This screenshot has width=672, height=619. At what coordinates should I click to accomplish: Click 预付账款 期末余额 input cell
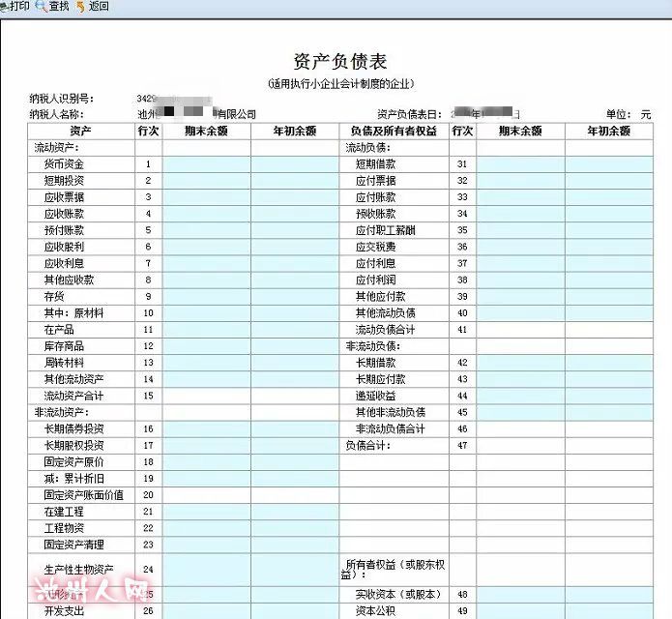(207, 230)
